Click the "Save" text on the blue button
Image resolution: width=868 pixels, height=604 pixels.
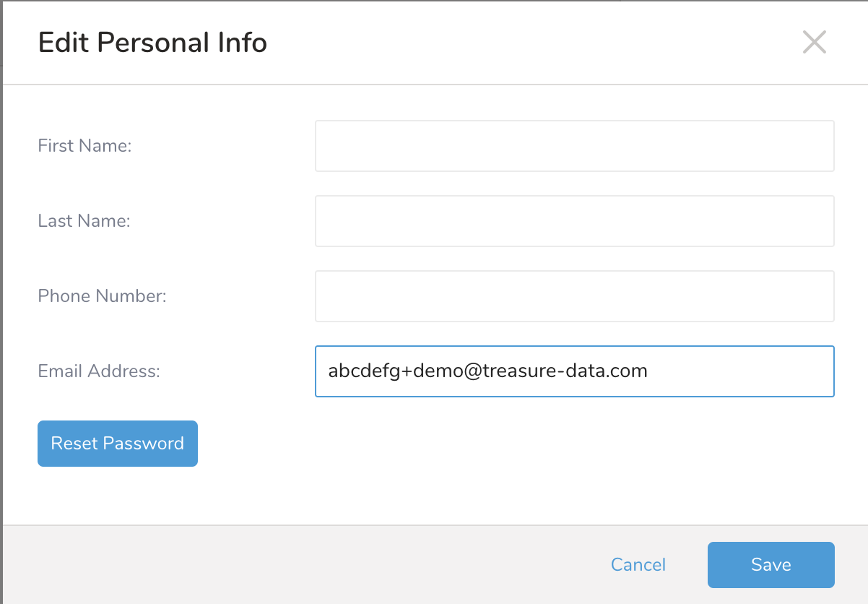(771, 564)
